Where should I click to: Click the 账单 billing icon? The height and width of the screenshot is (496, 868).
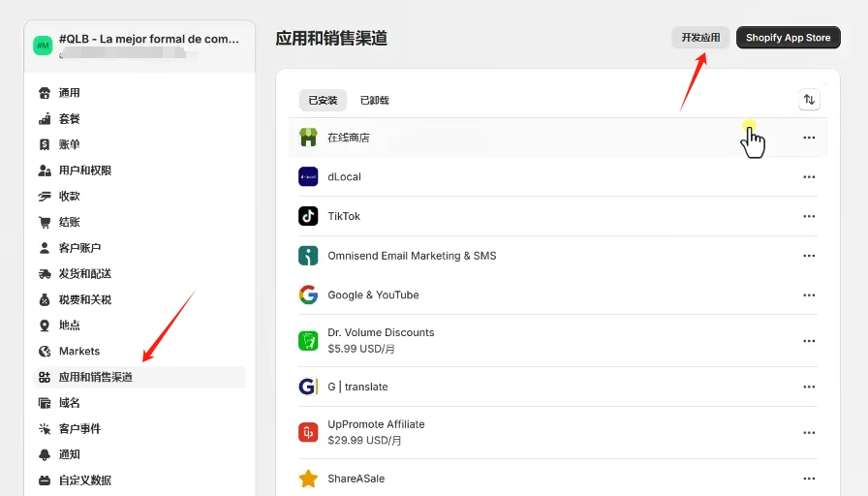45,144
